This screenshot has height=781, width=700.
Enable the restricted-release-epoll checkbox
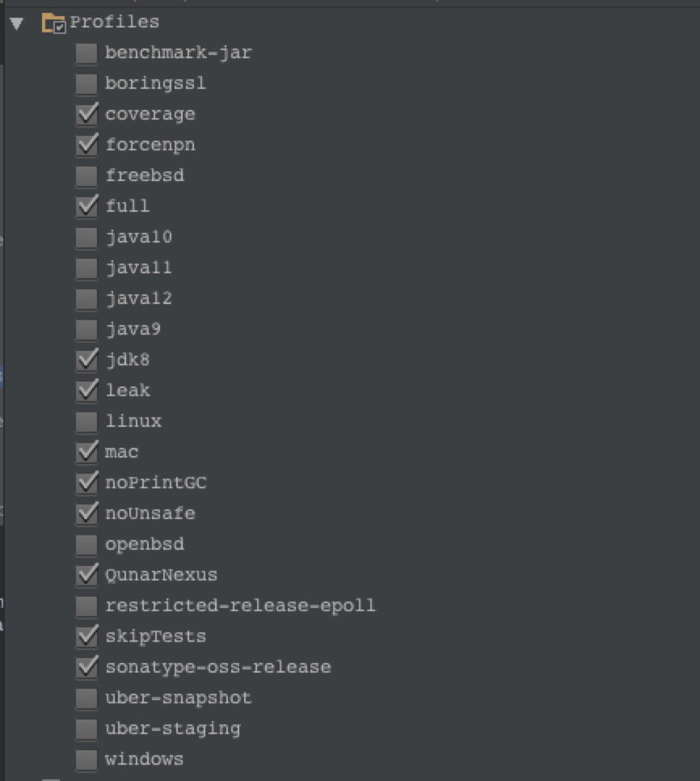pos(86,606)
